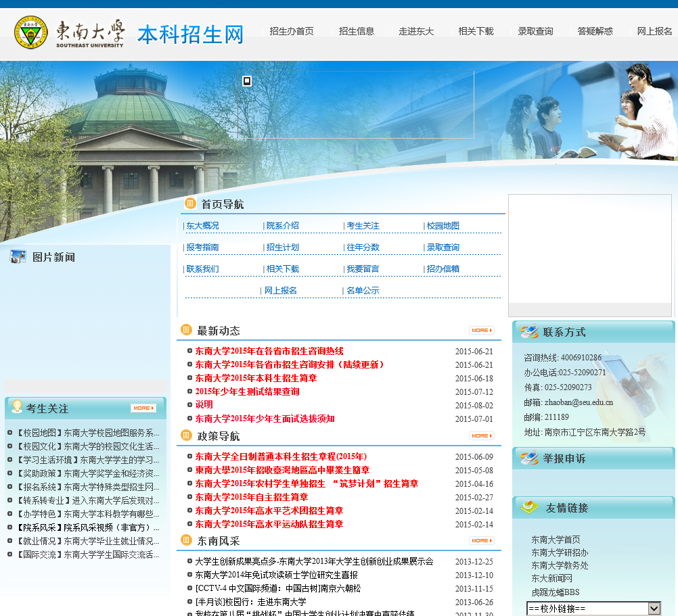The image size is (678, 616).
Task: Open the 说明 news item
Action: point(204,405)
